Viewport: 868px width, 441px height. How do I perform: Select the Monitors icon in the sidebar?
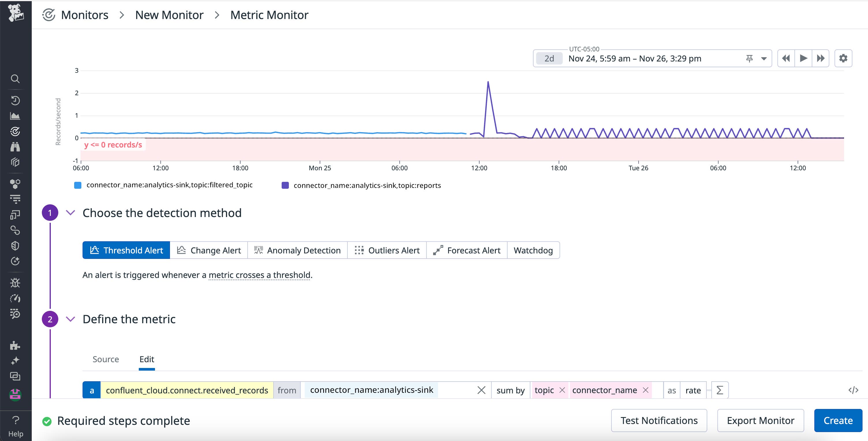[x=16, y=131]
